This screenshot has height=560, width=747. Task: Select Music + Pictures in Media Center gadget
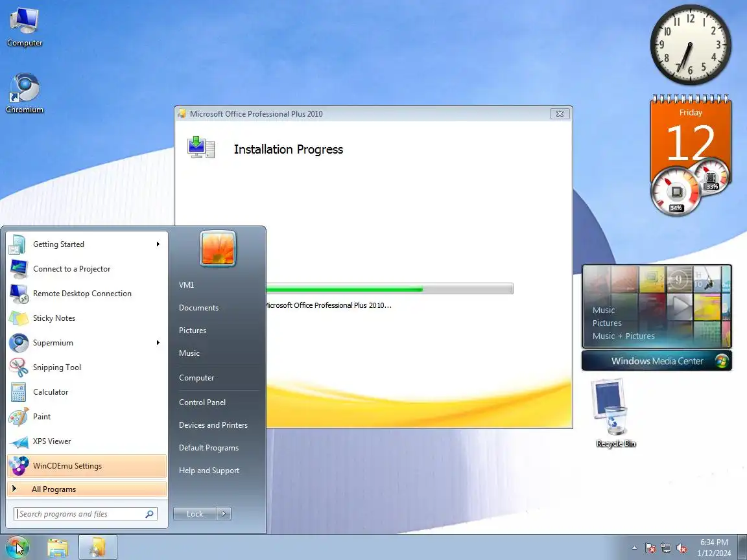coord(624,336)
